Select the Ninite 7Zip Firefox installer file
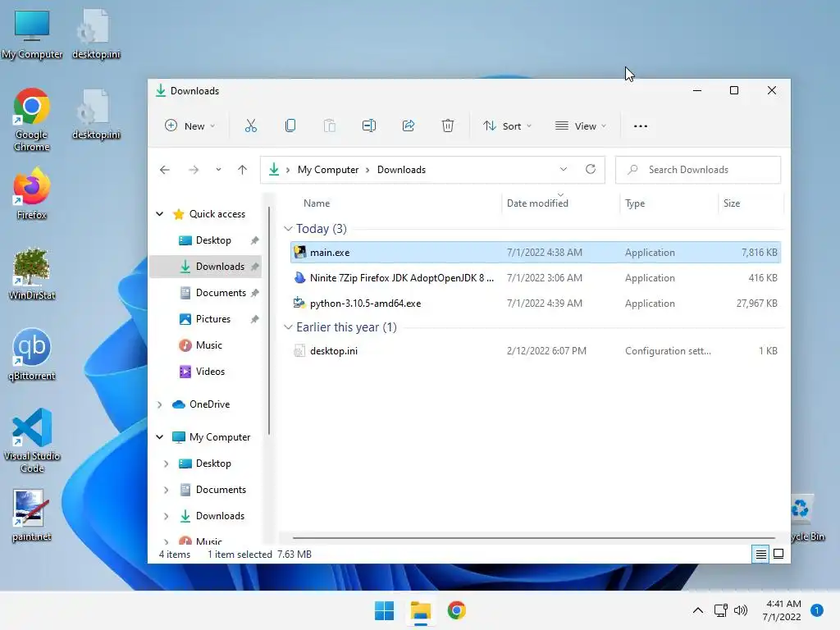The width and height of the screenshot is (840, 630). (535, 278)
